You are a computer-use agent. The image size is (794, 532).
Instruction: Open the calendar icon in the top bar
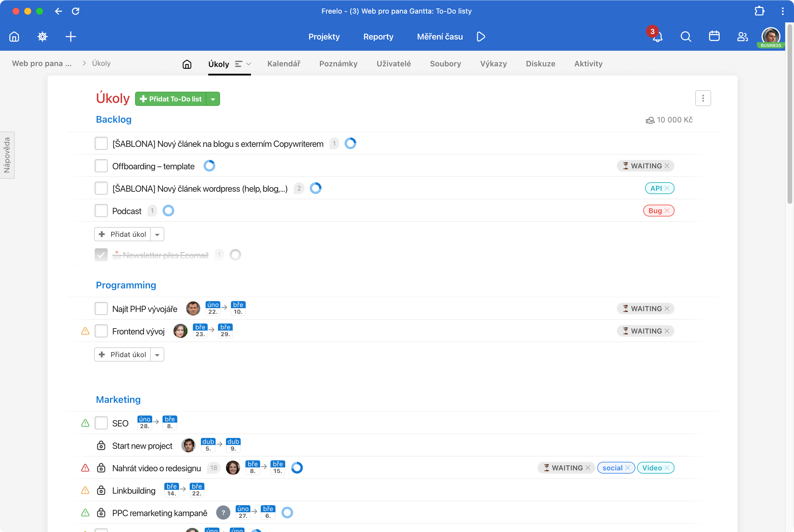(x=714, y=36)
